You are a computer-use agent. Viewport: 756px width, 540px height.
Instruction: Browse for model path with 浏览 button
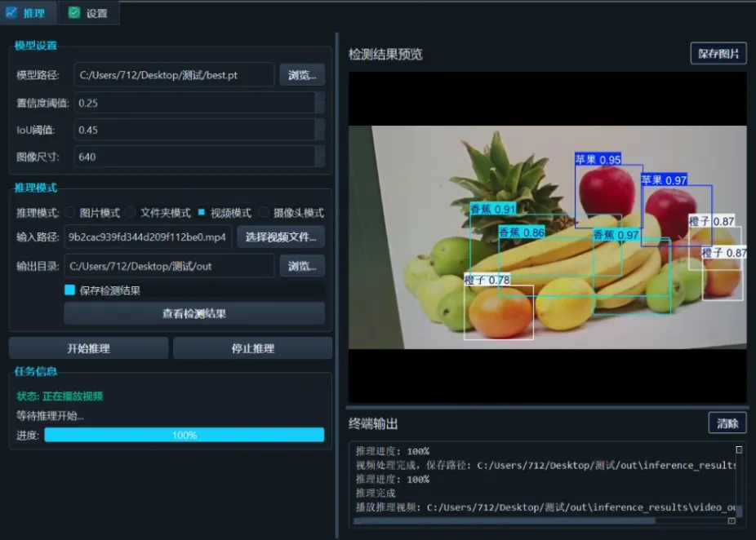tap(300, 74)
